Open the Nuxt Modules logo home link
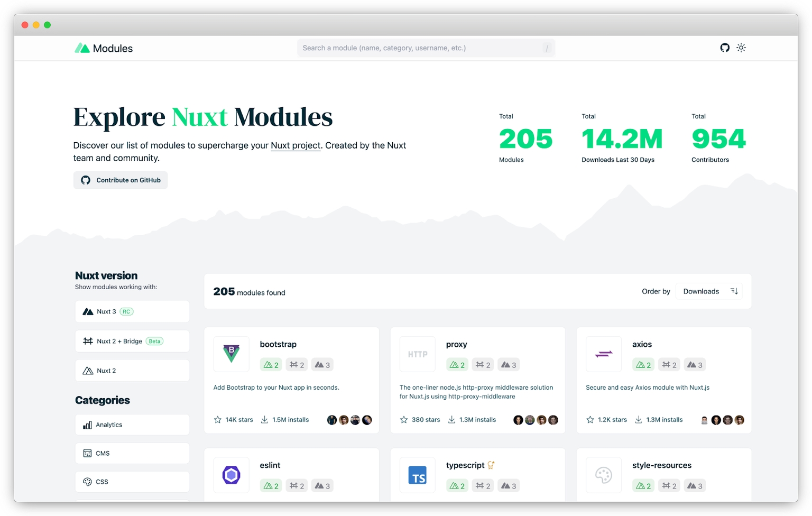Viewport: 812px width, 516px height. [104, 48]
